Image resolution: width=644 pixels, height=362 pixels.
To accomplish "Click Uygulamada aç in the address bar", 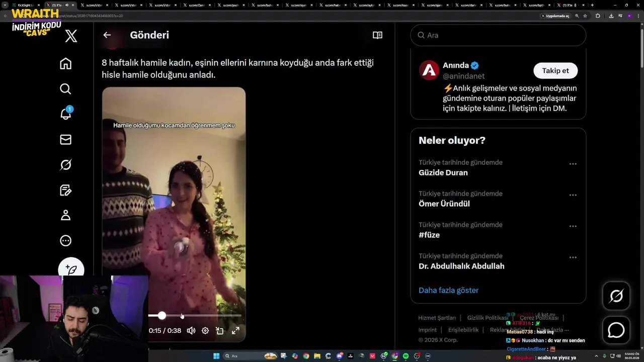I will (x=555, y=16).
